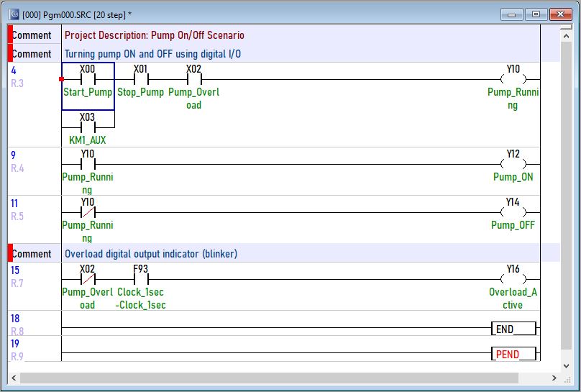The height and width of the screenshot is (392, 581).
Task: Select the Y10 normally closed contact in rung 11
Action: tap(88, 212)
